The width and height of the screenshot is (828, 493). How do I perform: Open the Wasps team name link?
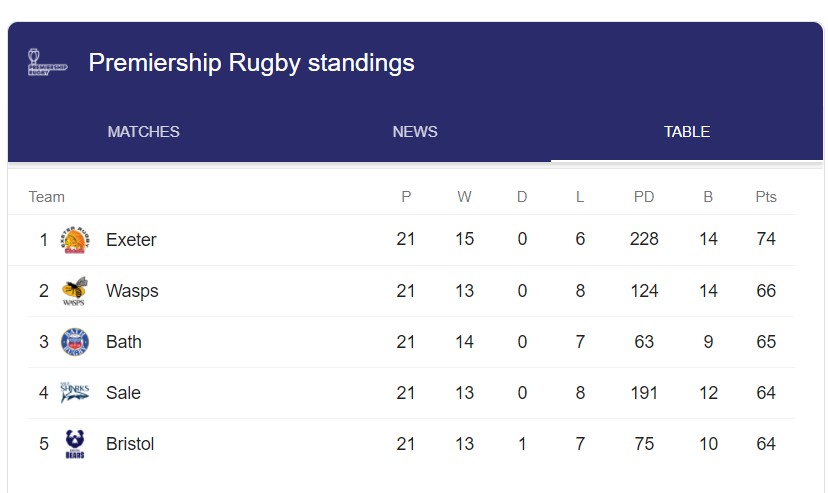click(132, 291)
